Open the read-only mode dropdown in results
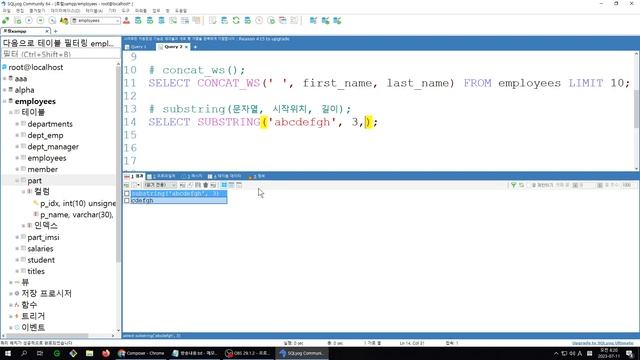Viewport: 640px width, 360px height. [x=160, y=185]
